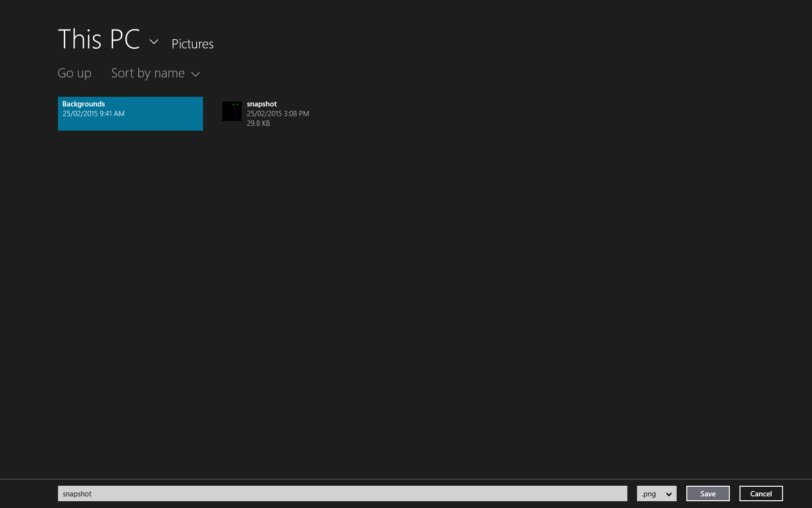
Task: Select the snapshot file name label
Action: tap(261, 104)
